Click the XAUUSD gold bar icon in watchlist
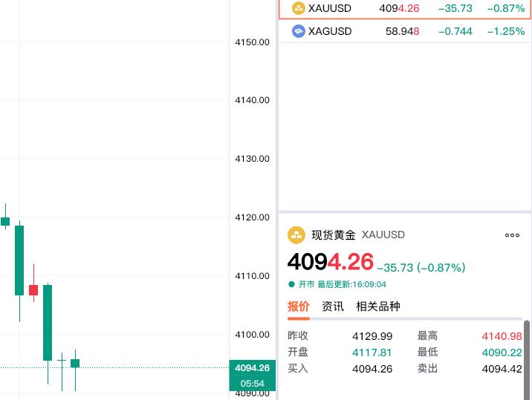 298,8
